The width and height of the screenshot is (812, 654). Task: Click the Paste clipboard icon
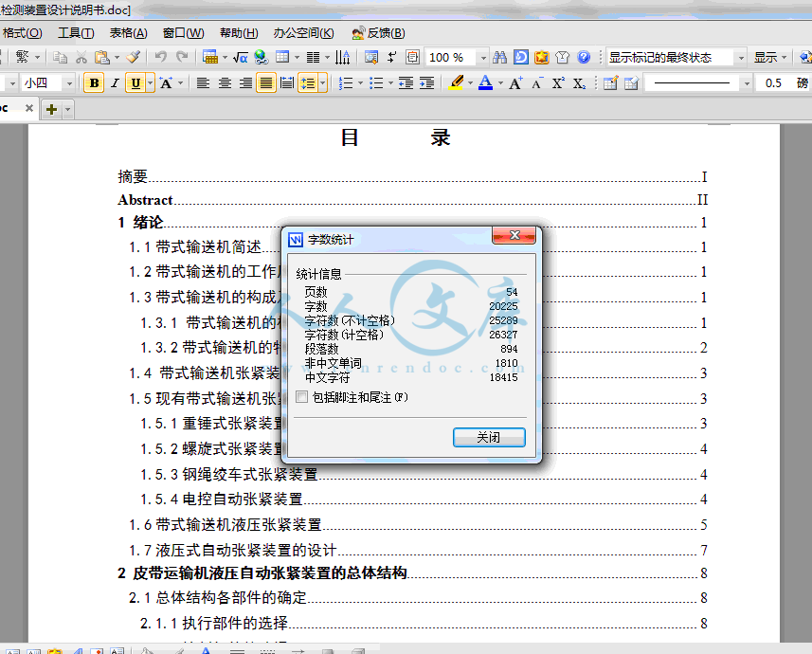(x=102, y=57)
